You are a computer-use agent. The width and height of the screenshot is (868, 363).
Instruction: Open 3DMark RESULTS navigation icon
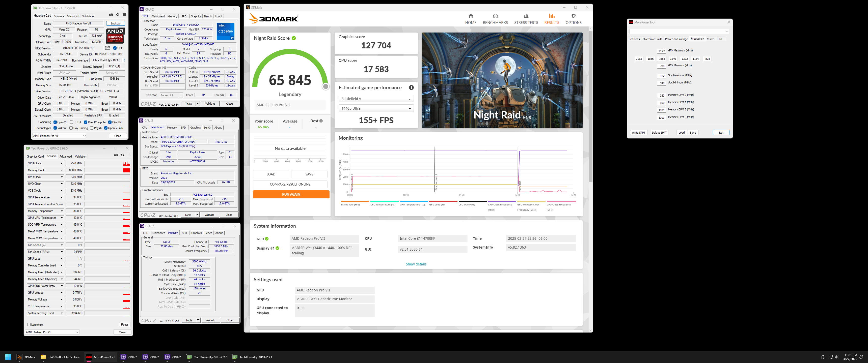click(552, 16)
